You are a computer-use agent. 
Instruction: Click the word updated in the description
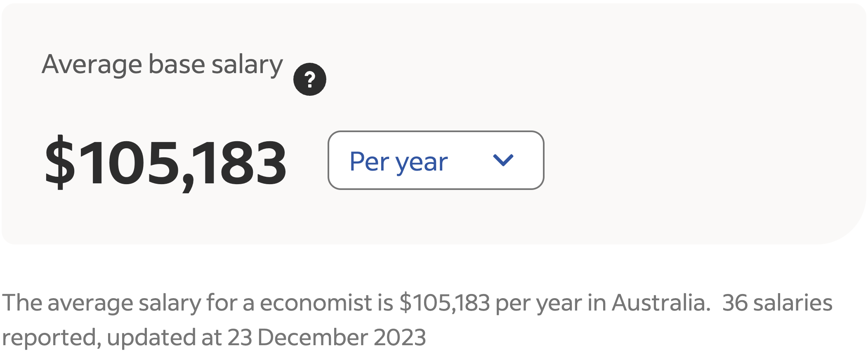point(151,337)
